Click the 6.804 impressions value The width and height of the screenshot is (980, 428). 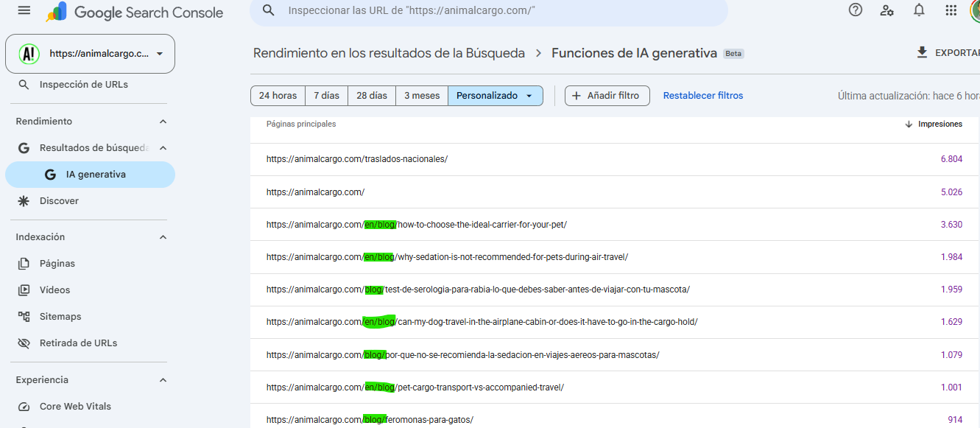(x=951, y=159)
